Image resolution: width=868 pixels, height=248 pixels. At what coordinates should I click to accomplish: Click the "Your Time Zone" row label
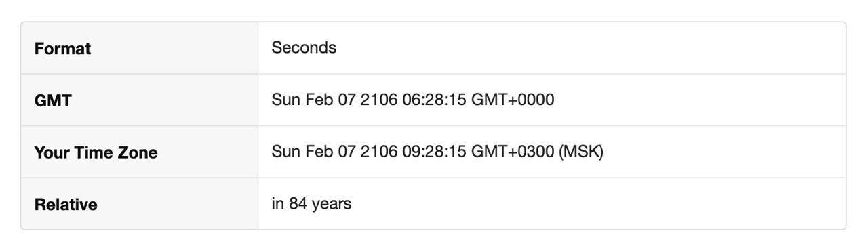click(96, 152)
